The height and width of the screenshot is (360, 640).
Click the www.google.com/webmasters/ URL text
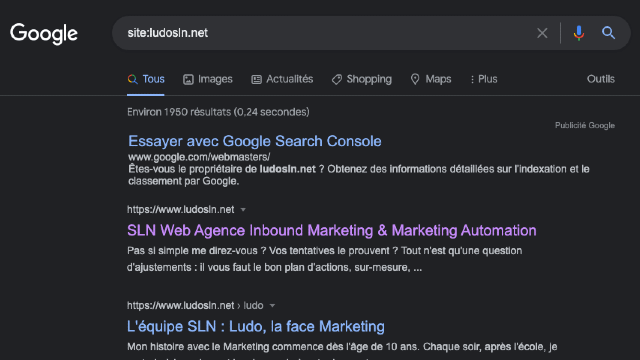point(199,157)
